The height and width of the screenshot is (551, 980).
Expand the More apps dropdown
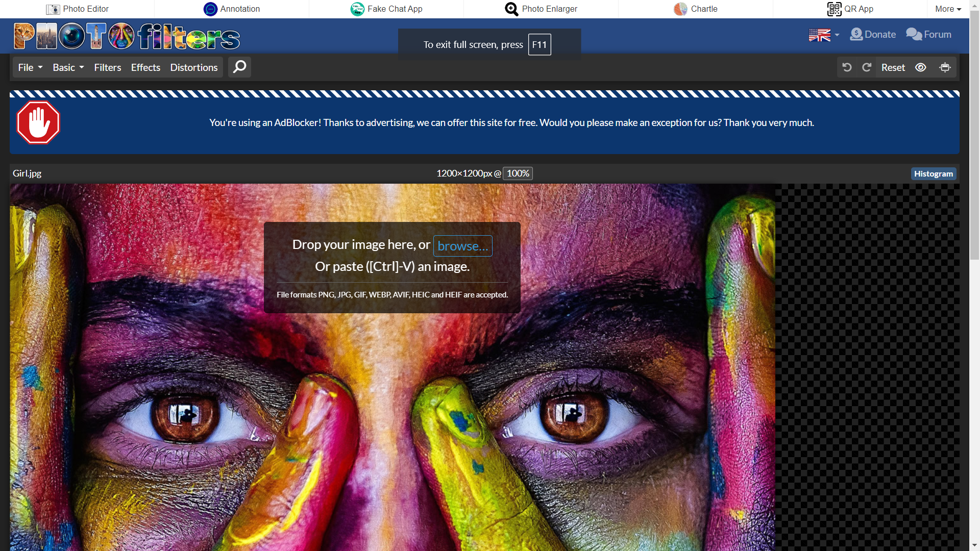click(x=948, y=9)
